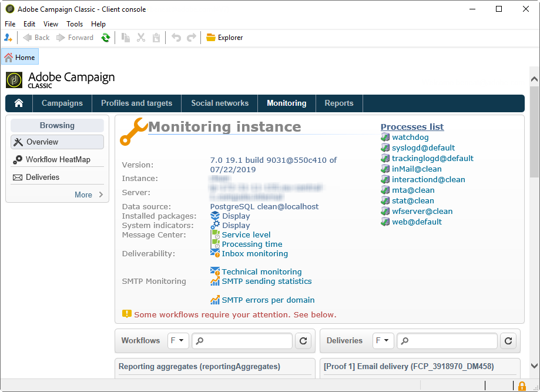This screenshot has height=392, width=540.
Task: Click the syslogd@default process link
Action: tap(423, 148)
